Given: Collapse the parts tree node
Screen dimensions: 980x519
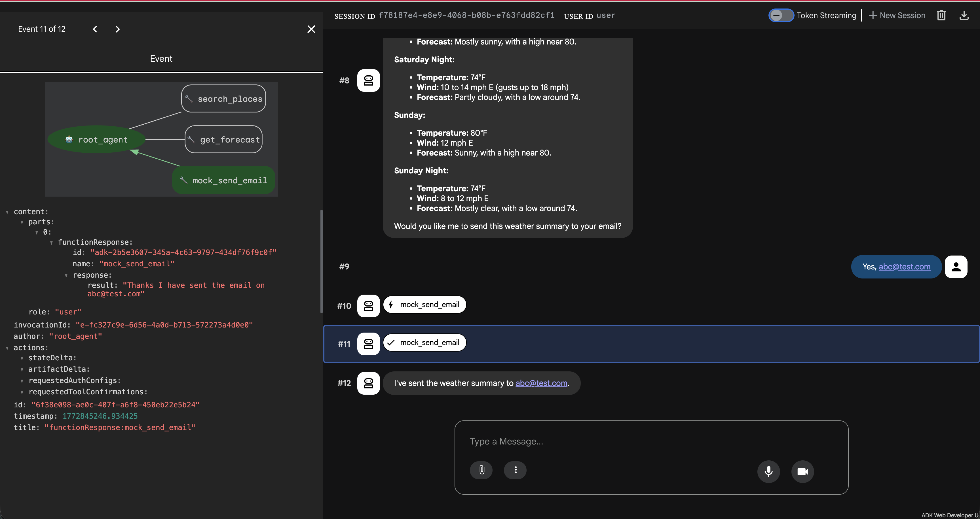Looking at the screenshot, I should coord(22,222).
